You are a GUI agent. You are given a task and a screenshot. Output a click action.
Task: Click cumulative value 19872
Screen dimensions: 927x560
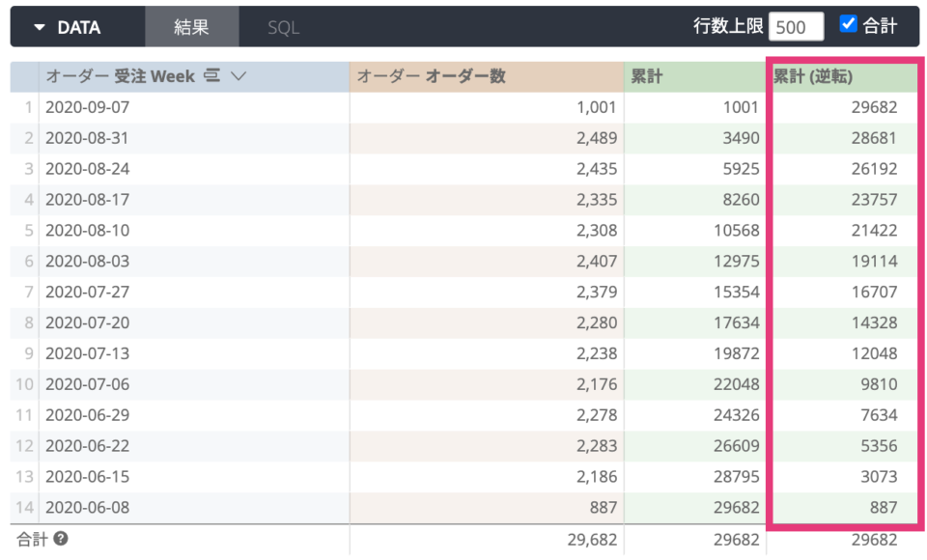coord(737,353)
